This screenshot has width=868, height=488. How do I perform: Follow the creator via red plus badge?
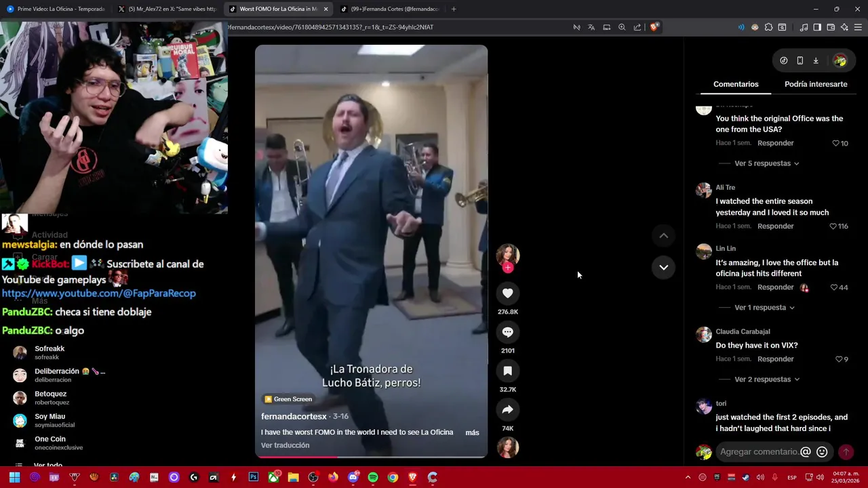[x=507, y=268]
